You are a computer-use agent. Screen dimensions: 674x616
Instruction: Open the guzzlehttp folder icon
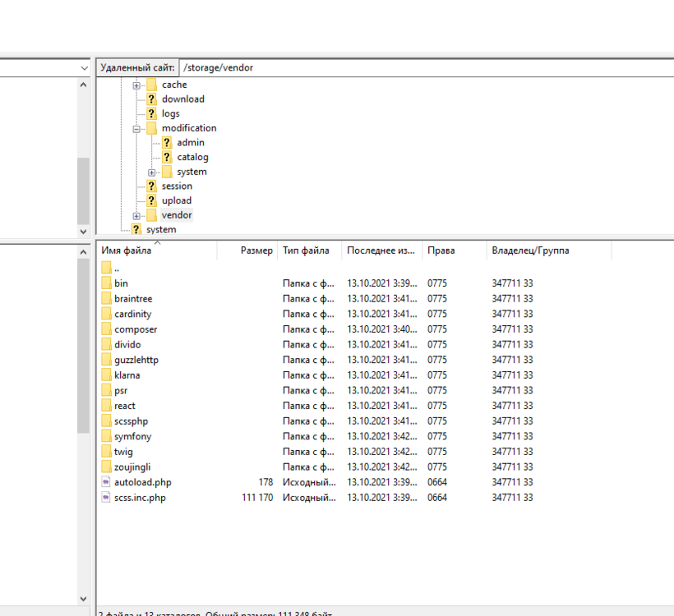[108, 359]
